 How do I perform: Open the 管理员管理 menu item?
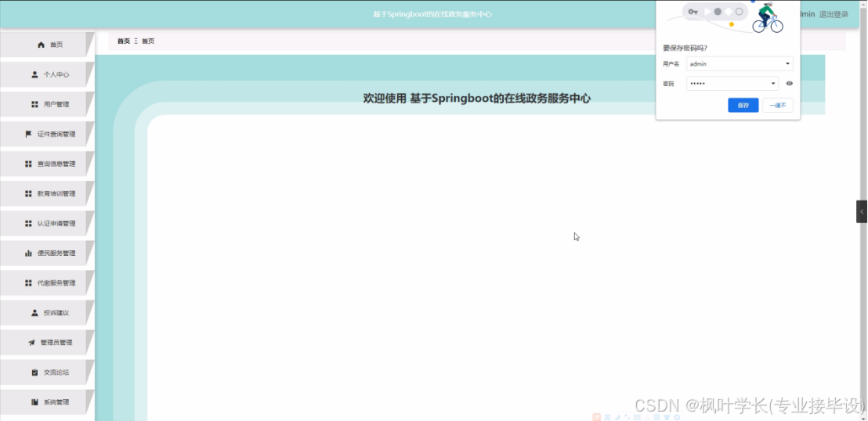(x=47, y=343)
